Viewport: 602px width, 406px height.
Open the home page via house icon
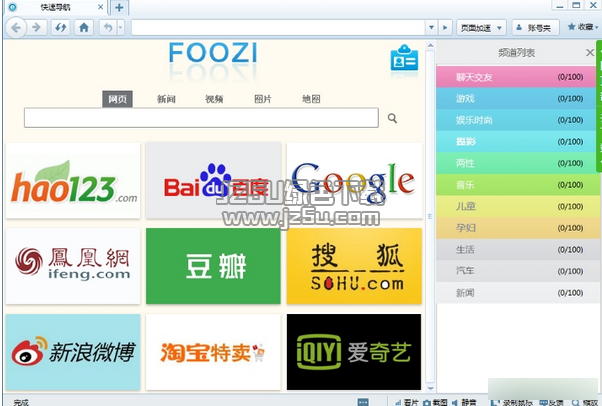(84, 28)
